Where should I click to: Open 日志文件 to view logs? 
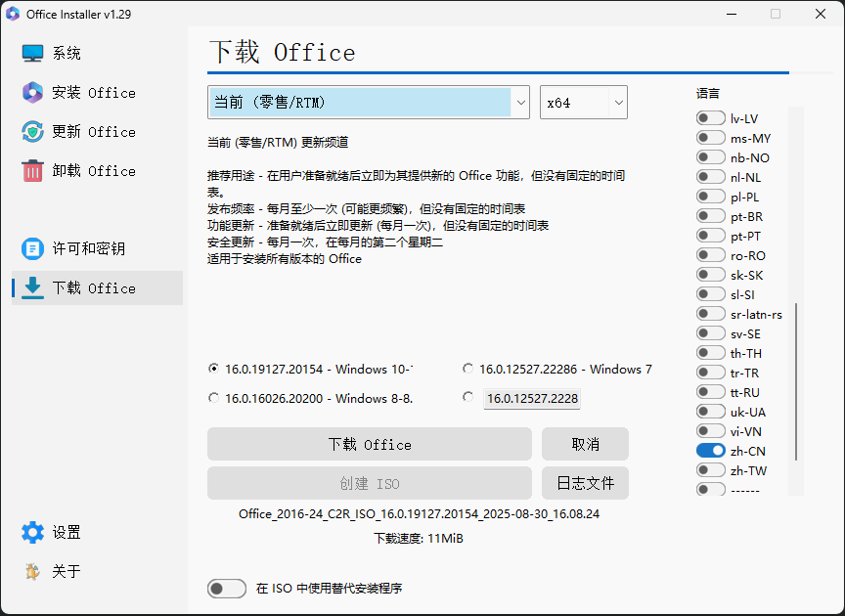[x=585, y=482]
